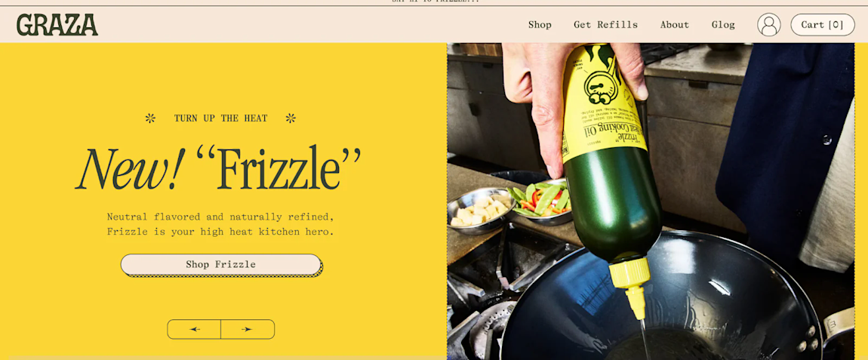Click the asterisk left of TURN UP THE HEAT

pyautogui.click(x=150, y=118)
